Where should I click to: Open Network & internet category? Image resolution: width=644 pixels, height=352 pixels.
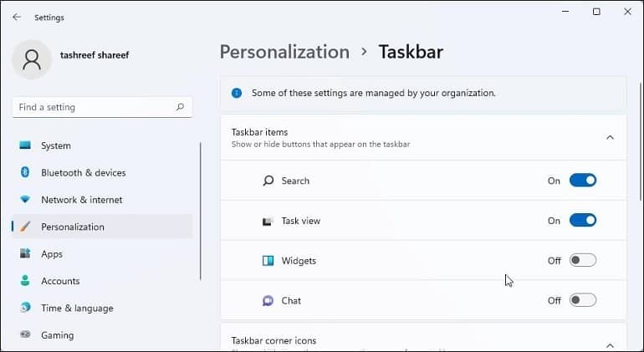(102, 200)
